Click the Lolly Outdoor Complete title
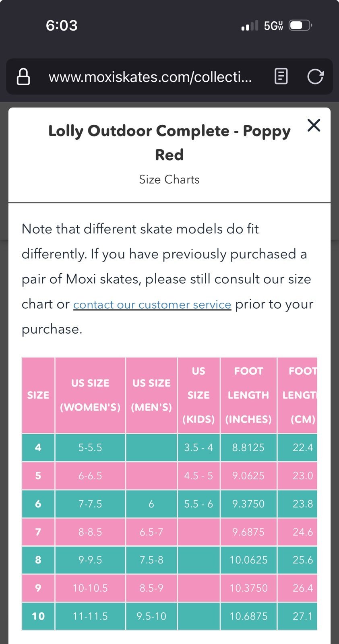 coord(169,142)
